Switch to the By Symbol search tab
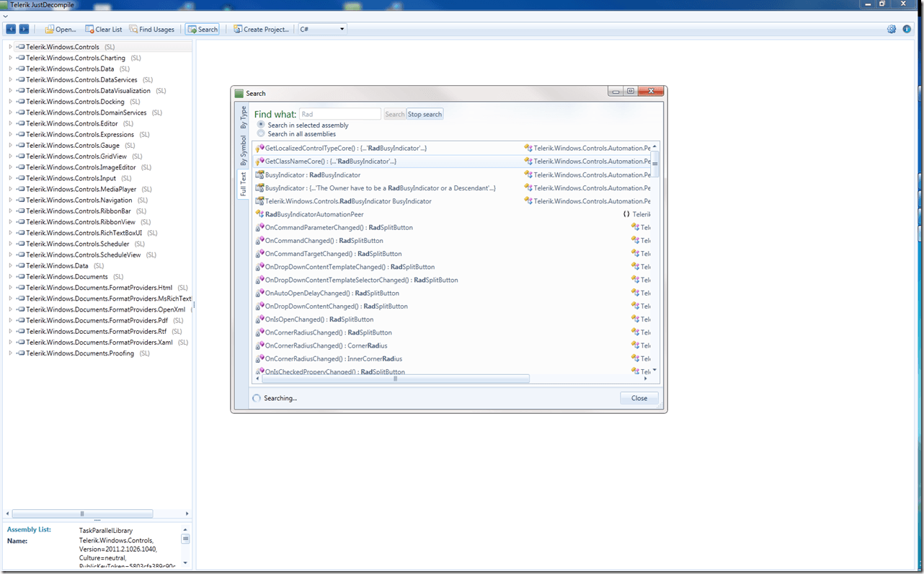The width and height of the screenshot is (924, 574). pos(243,150)
